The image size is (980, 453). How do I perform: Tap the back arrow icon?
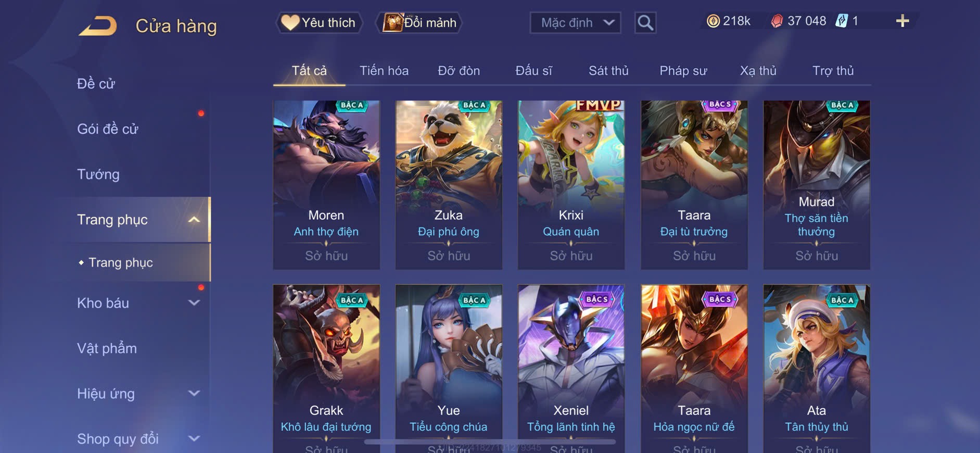tap(98, 26)
